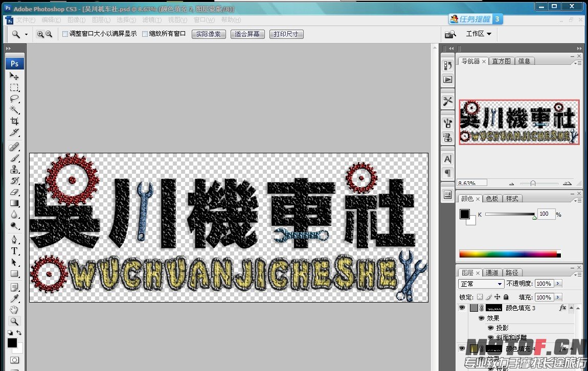
Task: Open the 滤镜 menu
Action: click(151, 20)
